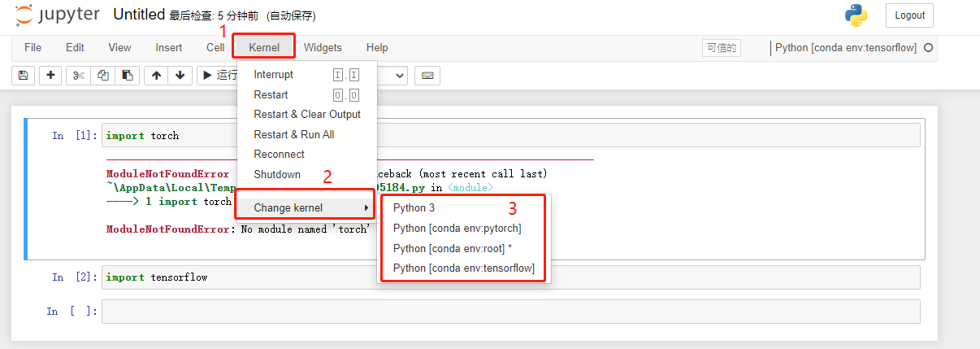
Task: Cut selected cells with scissors icon
Action: pos(78,76)
